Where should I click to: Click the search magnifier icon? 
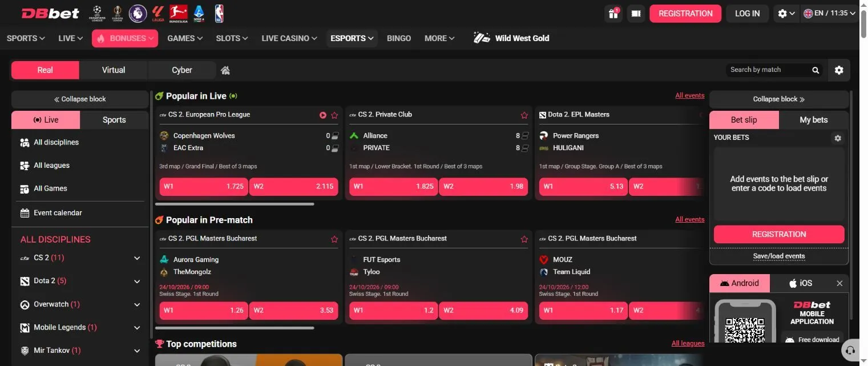click(x=815, y=70)
